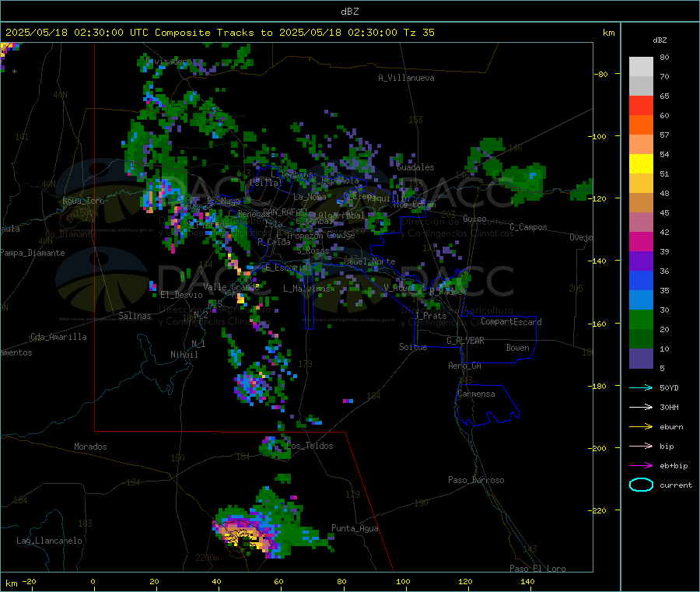Viewport: 700px width, 592px height.
Task: Click the 'Soitue' map label
Action: pos(413,347)
